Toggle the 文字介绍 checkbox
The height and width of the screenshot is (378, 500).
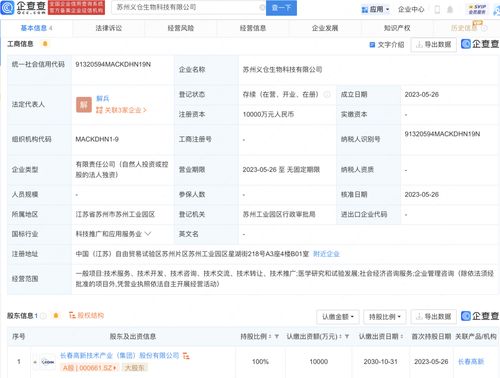point(372,45)
